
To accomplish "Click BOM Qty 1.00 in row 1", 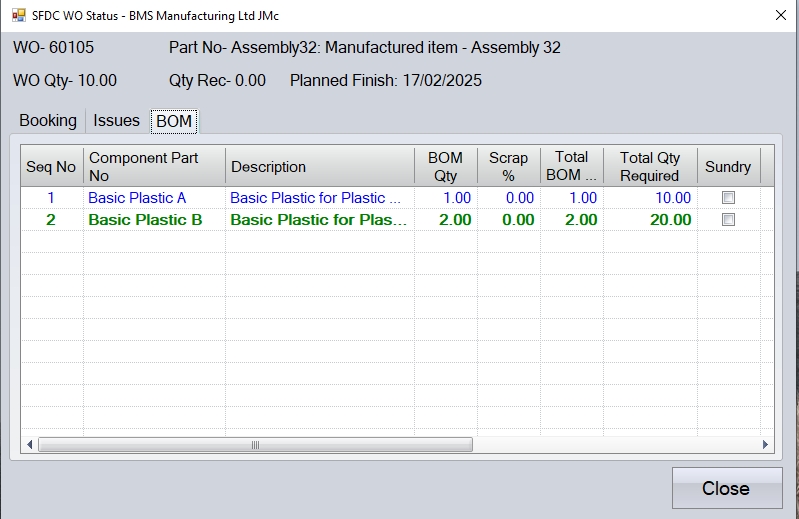I will tap(446, 198).
